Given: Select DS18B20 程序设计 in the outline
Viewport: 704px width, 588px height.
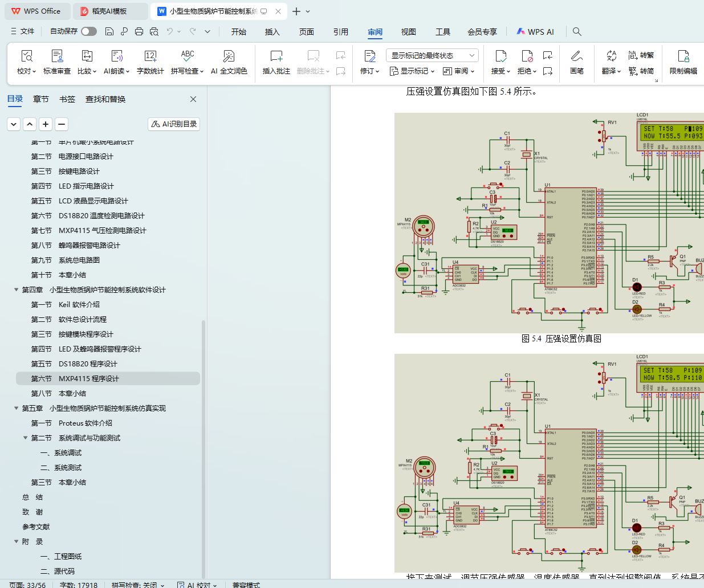Looking at the screenshot, I should [x=88, y=364].
